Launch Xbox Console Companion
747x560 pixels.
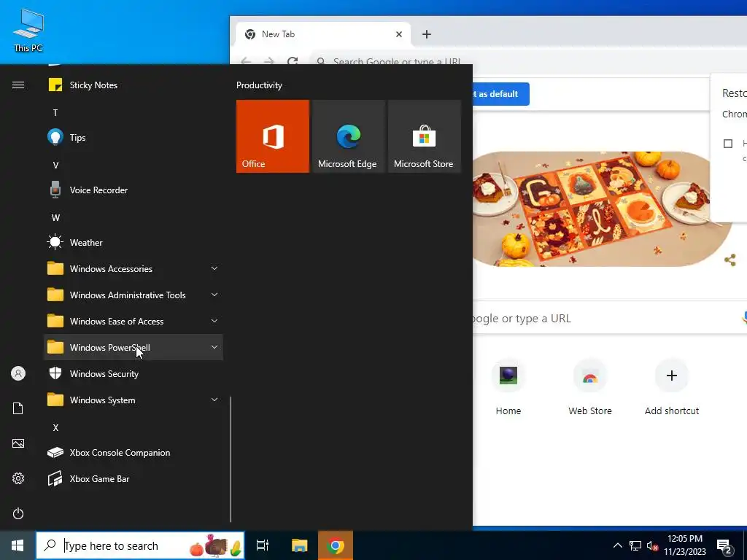coord(133,452)
